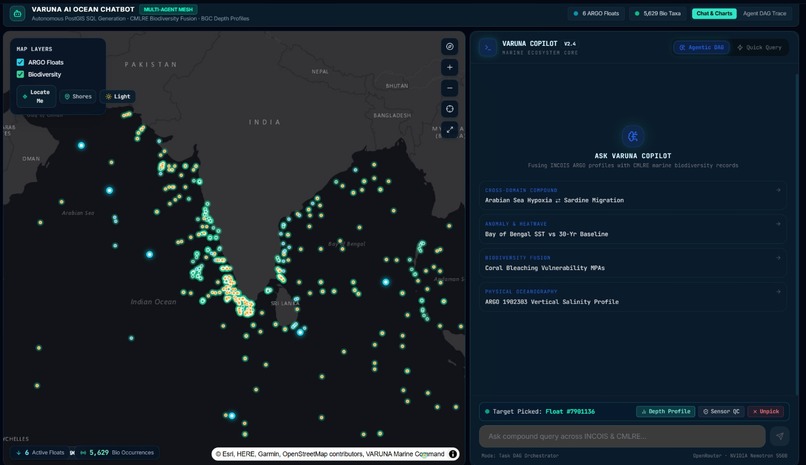Select the ARGO float marker east of Sri Lanka

pos(386,282)
